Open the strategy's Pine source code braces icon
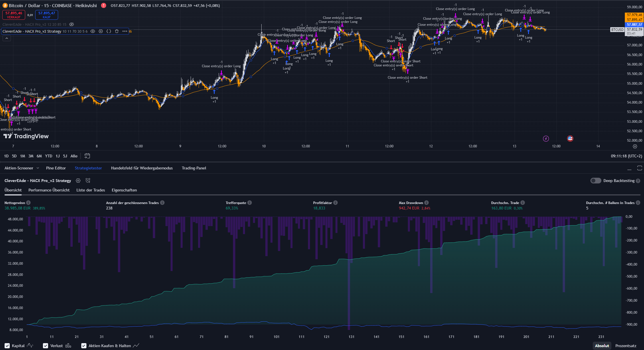 pos(109,31)
